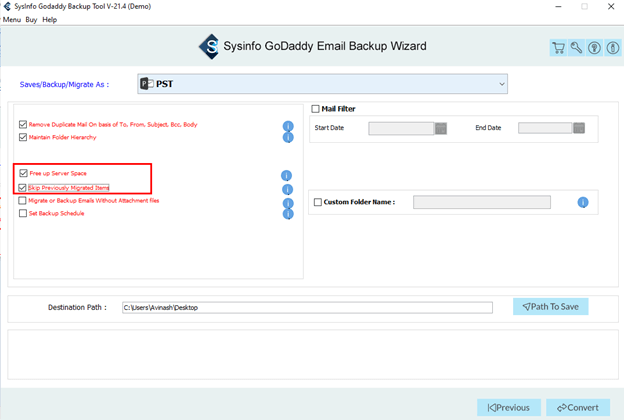
Task: Click the Saves/Backup/Migrate As label
Action: (64, 84)
